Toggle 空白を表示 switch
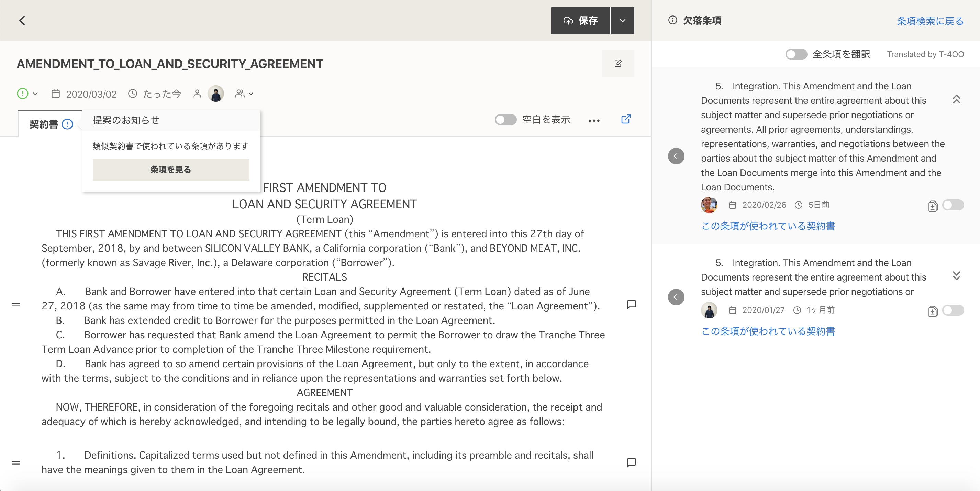This screenshot has height=491, width=980. coord(505,120)
